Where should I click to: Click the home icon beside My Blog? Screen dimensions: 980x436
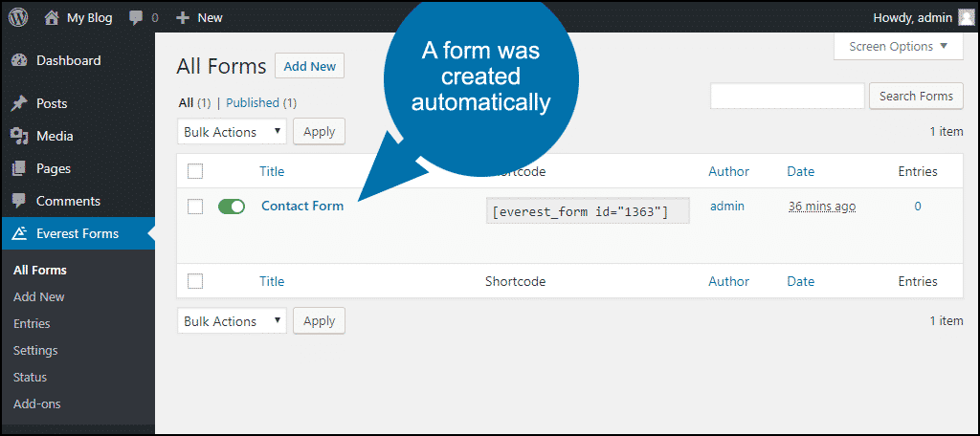click(x=52, y=18)
